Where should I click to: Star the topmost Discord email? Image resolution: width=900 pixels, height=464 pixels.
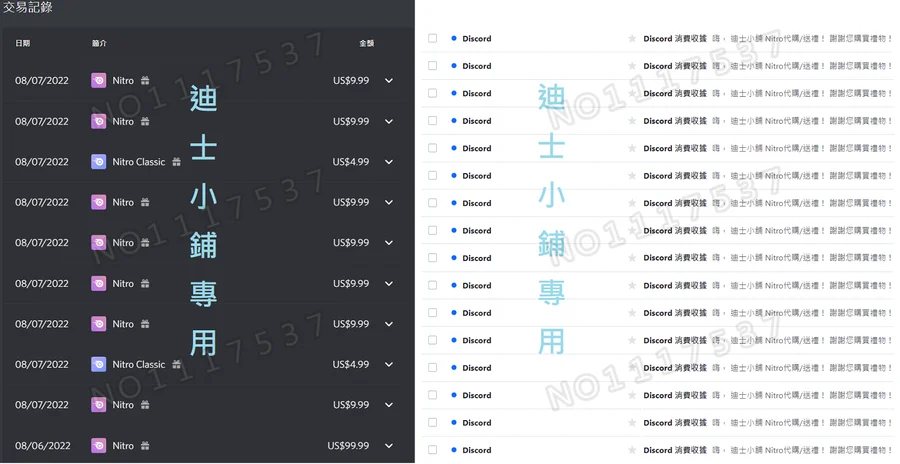point(631,39)
